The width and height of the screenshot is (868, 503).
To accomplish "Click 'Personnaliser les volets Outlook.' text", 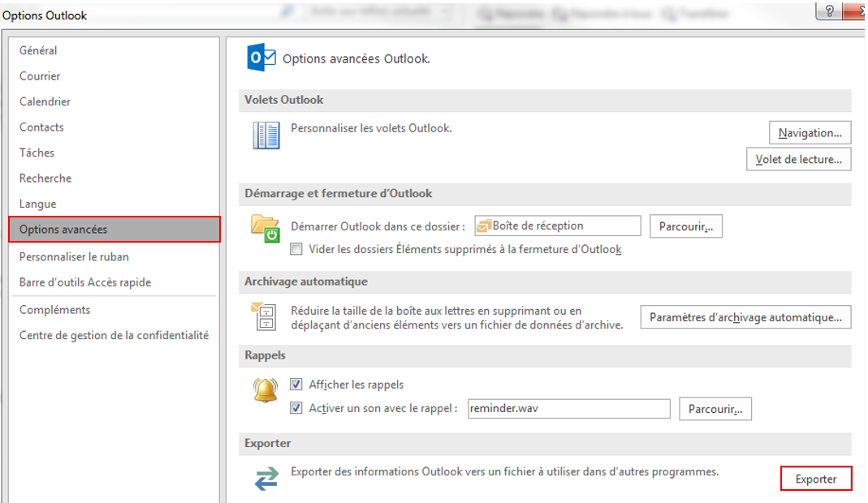I will [371, 128].
